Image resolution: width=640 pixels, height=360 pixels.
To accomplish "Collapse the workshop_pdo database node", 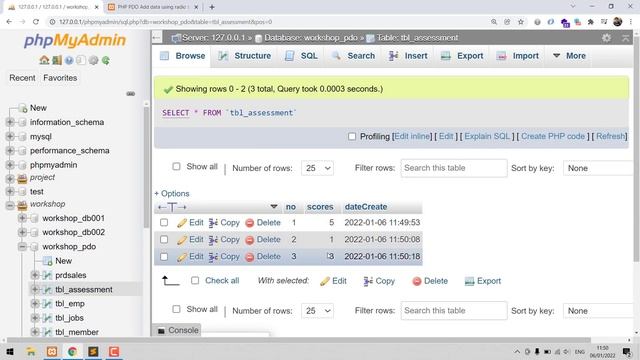I will pyautogui.click(x=22, y=247).
